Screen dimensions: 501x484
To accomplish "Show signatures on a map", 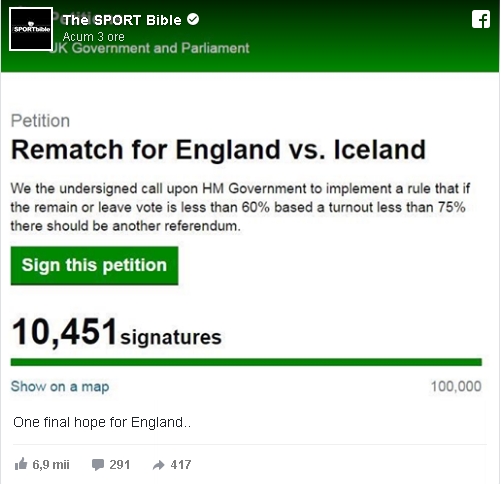I will coord(60,387).
